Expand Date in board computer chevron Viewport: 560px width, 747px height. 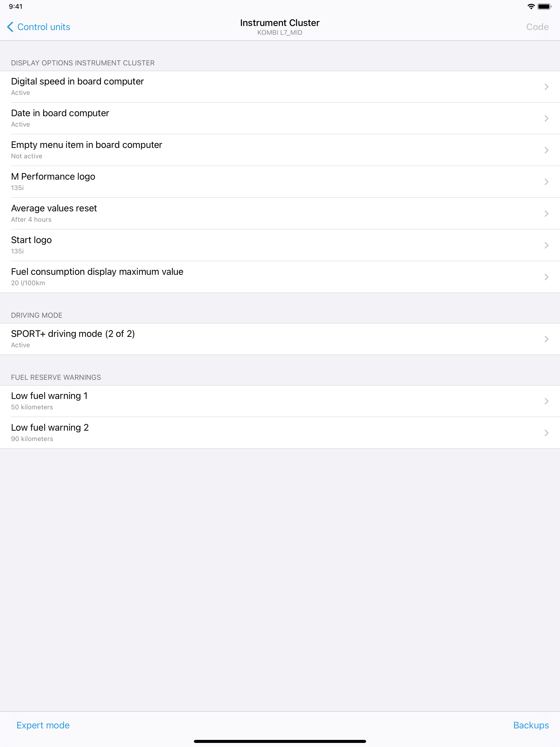tap(546, 119)
